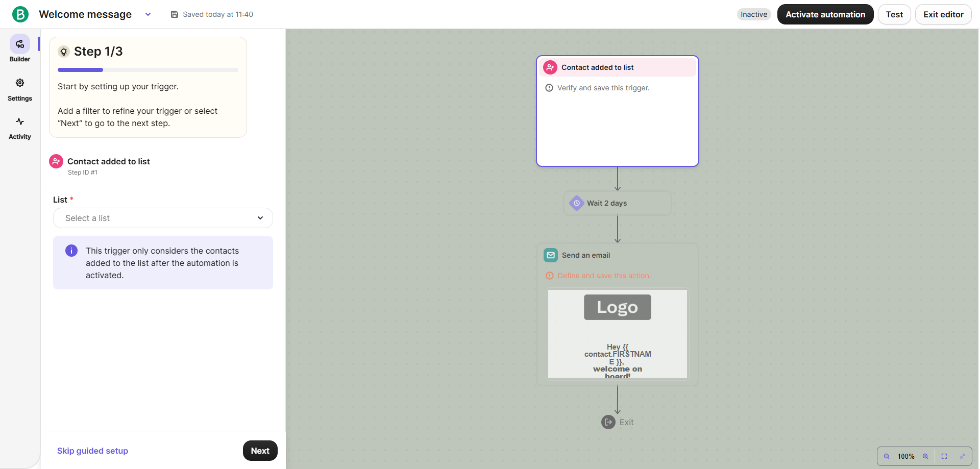Click the warning icon beside Verify and save this trigger
This screenshot has height=469, width=980.
point(549,88)
